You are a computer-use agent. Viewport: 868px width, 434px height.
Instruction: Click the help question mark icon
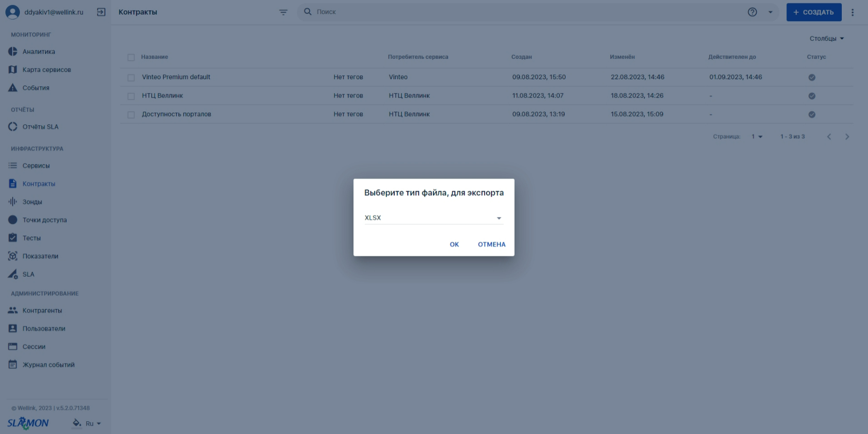tap(752, 12)
